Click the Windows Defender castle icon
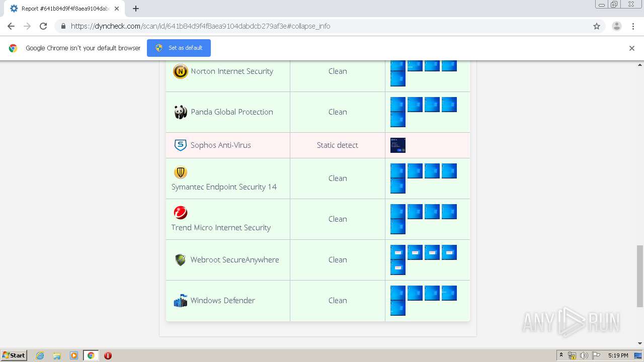 (x=180, y=301)
